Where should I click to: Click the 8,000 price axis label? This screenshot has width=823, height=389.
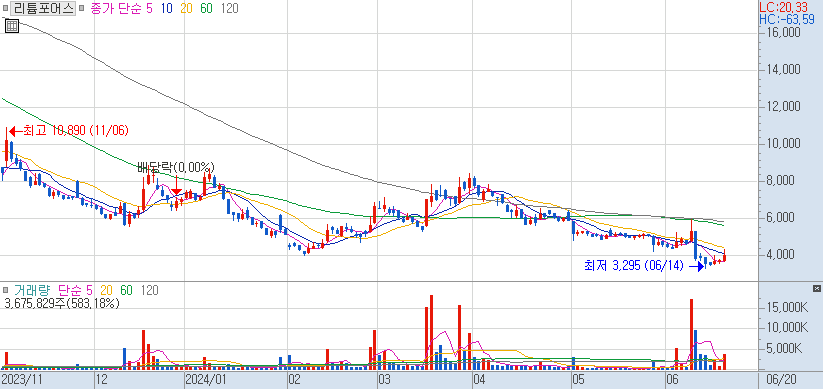[x=783, y=181]
